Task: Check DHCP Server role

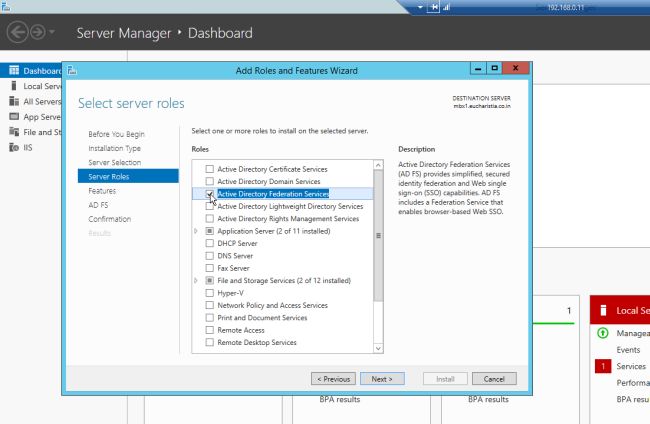Action: 210,243
